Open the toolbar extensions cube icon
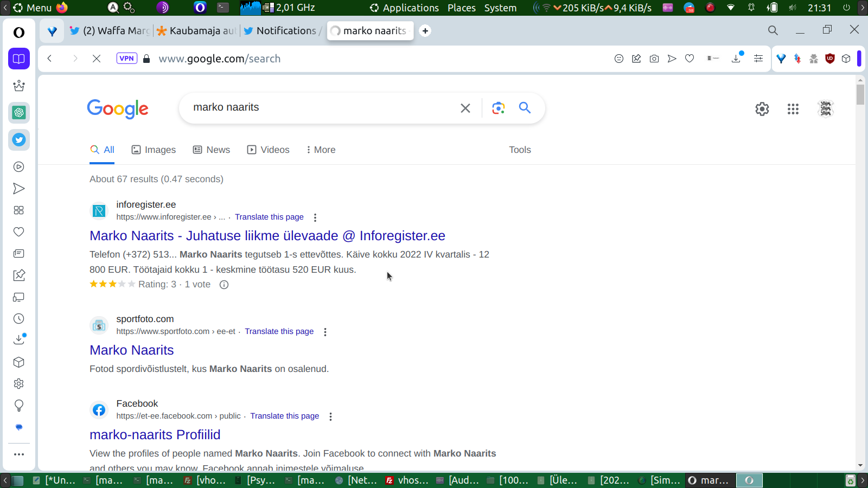The width and height of the screenshot is (868, 488). (846, 59)
